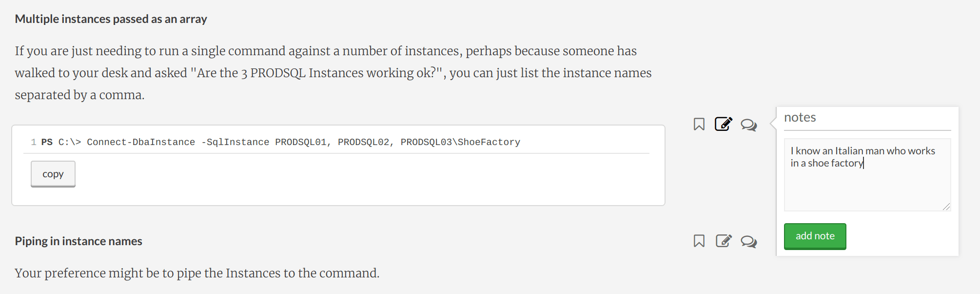This screenshot has height=294, width=980.
Task: Grab the notes textarea resize handle
Action: pos(946,207)
